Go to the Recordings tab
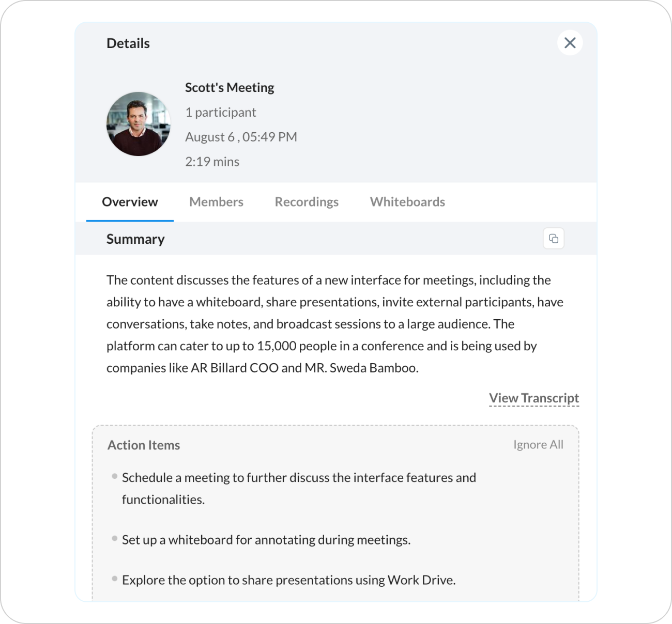 coord(307,202)
